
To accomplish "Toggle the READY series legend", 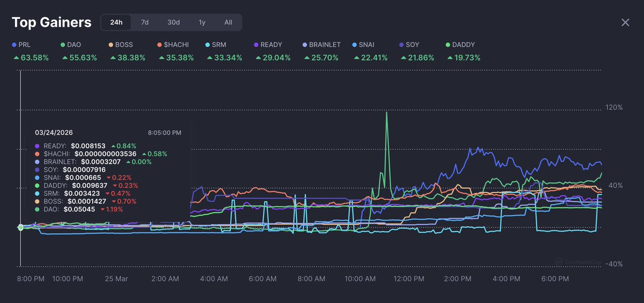I will click(x=270, y=45).
